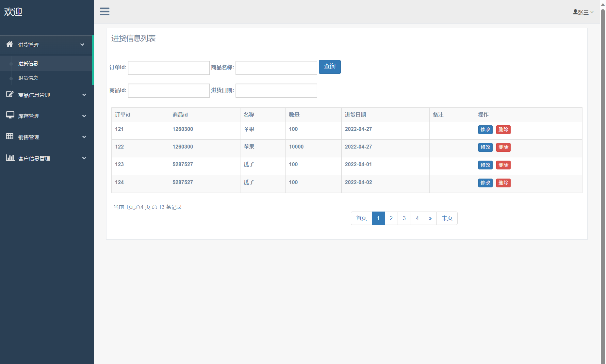Click the edit icon beside 商品信息管理

(10, 94)
